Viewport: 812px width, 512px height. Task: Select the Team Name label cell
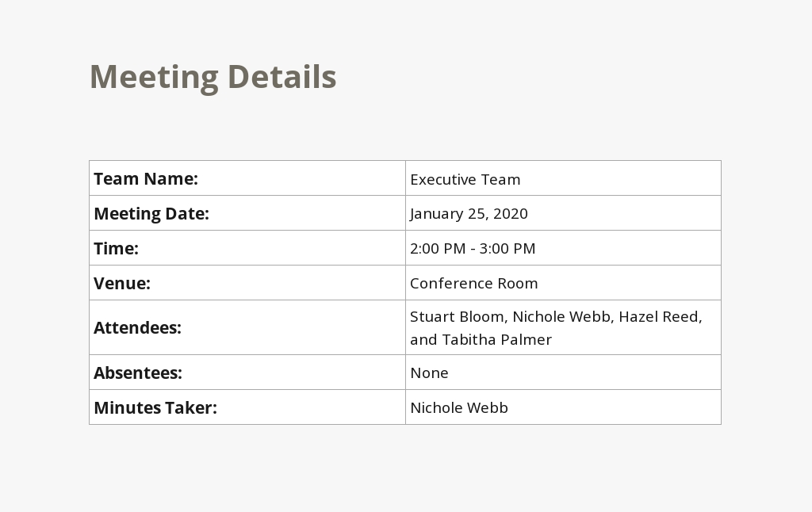pyautogui.click(x=247, y=178)
